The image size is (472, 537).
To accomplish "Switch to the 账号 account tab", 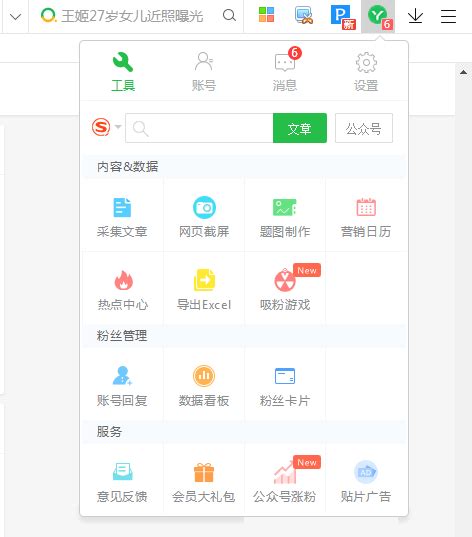I will (204, 72).
